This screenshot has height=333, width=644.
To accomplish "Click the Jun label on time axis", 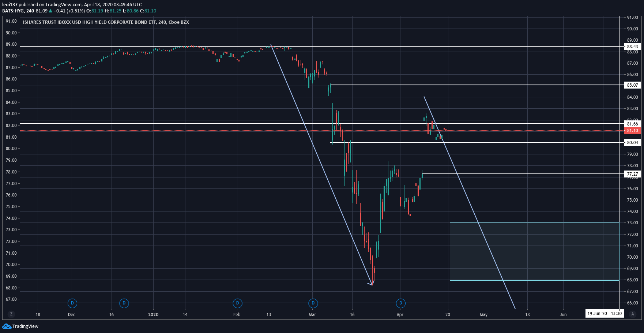I will pyautogui.click(x=563, y=315).
